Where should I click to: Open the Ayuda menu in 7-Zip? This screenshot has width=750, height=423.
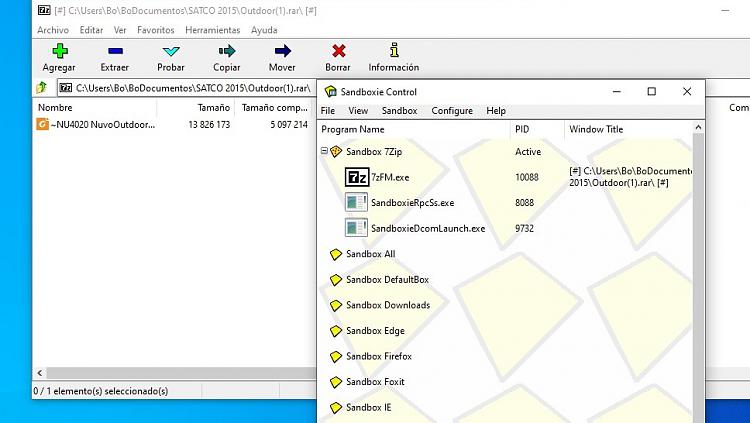(264, 30)
